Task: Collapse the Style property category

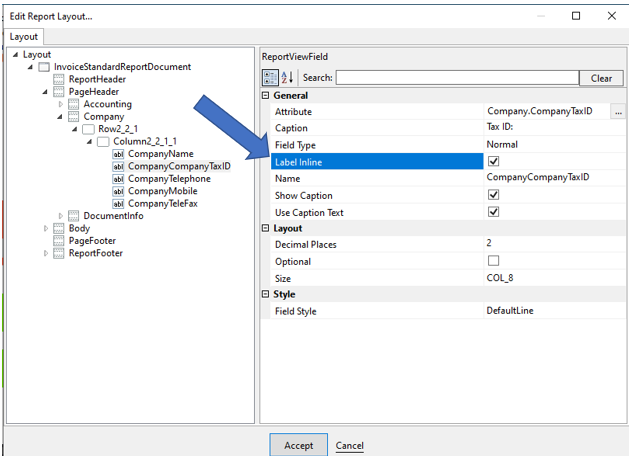Action: 265,294
